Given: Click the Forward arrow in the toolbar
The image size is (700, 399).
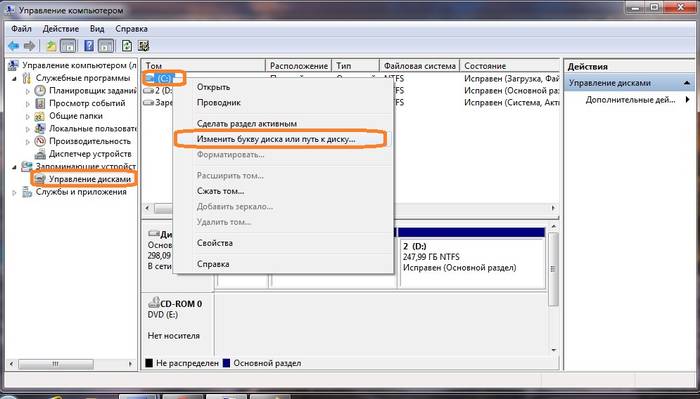Looking at the screenshot, I should tap(29, 46).
